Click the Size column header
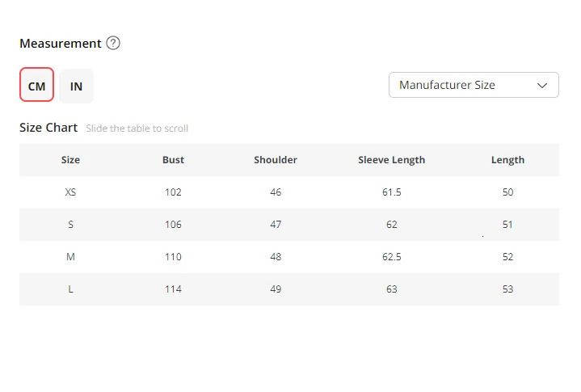Image resolution: width=581 pixels, height=392 pixels. [x=70, y=160]
